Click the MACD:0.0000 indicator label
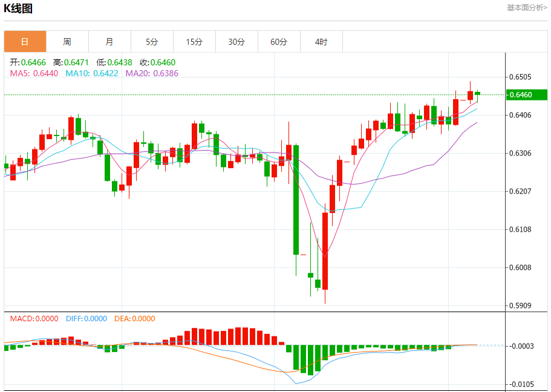The width and height of the screenshot is (551, 392). [34, 319]
